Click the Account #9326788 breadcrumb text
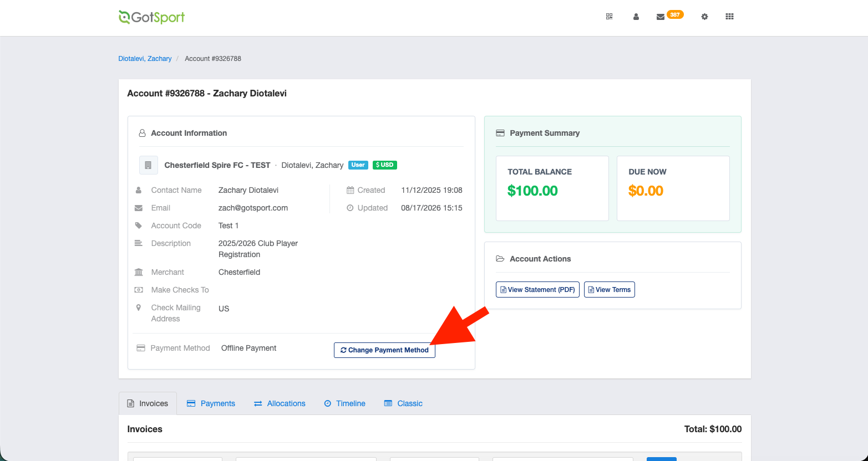This screenshot has height=461, width=868. [x=213, y=59]
